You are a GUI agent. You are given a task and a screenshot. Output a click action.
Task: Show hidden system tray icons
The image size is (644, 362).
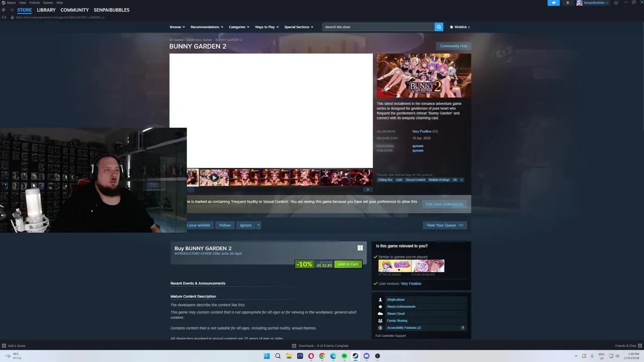tap(576, 356)
